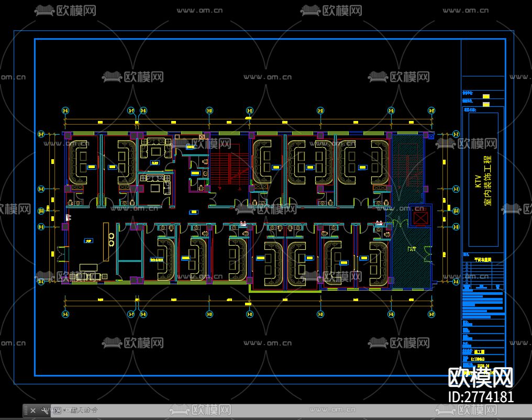Click the large white 欧模网 logo
This screenshot has width=532, height=420.
click(481, 377)
